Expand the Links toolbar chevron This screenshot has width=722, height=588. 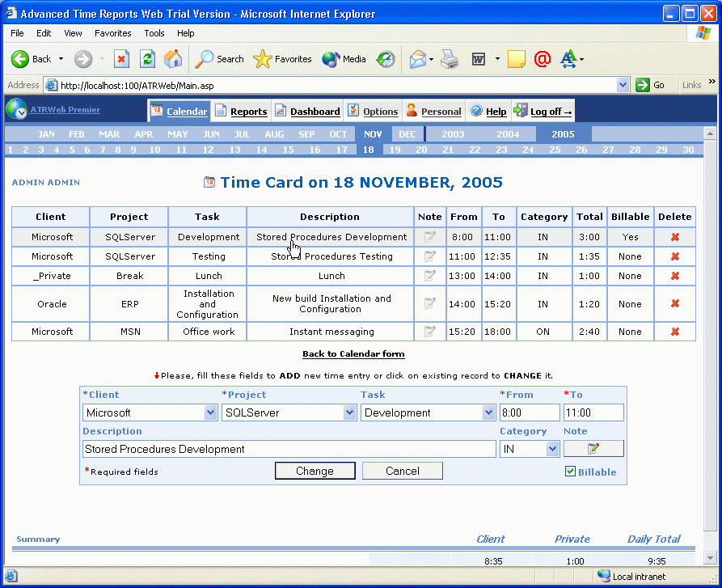pyautogui.click(x=712, y=82)
